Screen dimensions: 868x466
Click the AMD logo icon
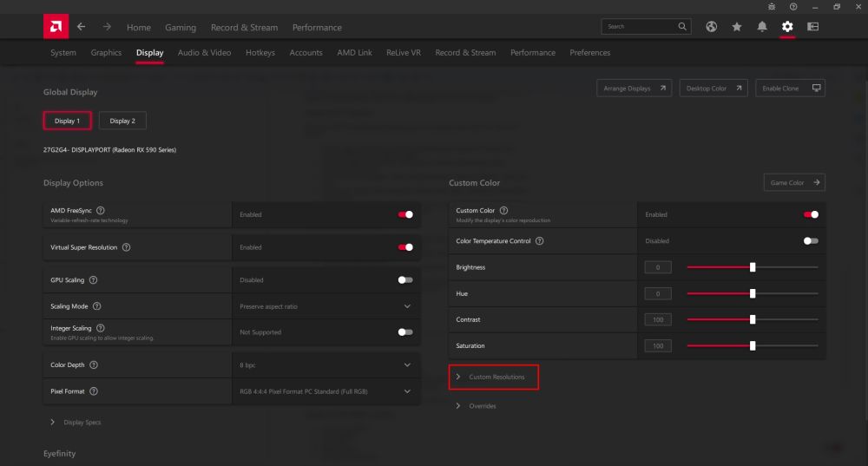click(56, 27)
